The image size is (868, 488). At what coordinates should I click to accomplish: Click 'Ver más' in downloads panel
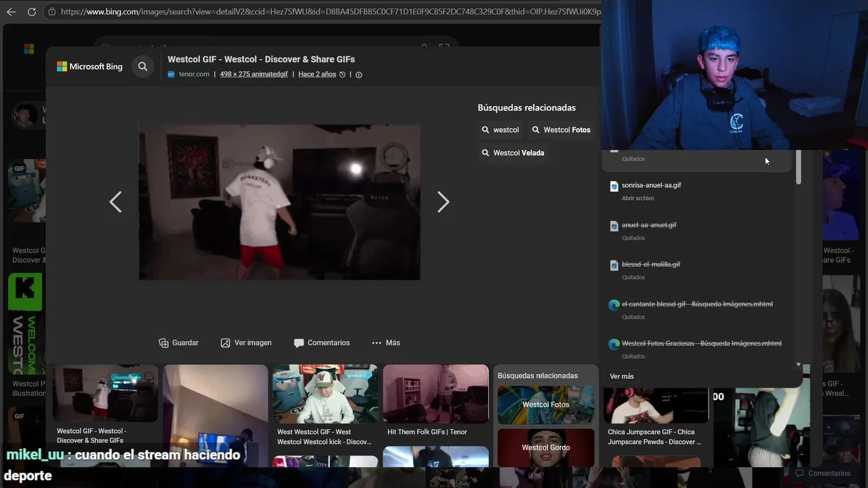622,376
